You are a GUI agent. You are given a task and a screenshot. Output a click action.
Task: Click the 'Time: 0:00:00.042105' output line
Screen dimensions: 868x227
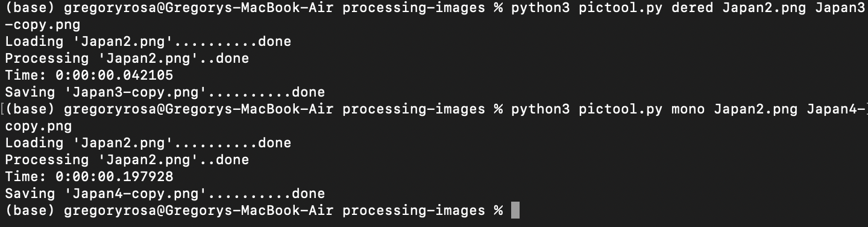point(89,75)
